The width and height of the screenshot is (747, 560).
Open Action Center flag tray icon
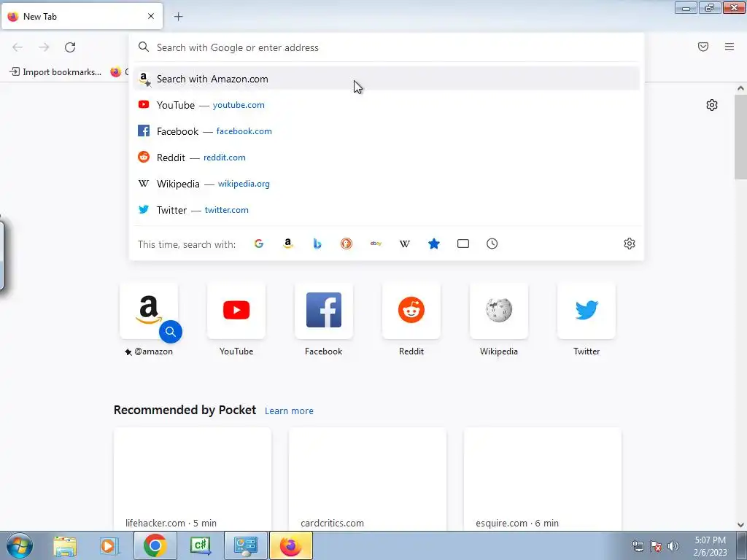point(656,546)
